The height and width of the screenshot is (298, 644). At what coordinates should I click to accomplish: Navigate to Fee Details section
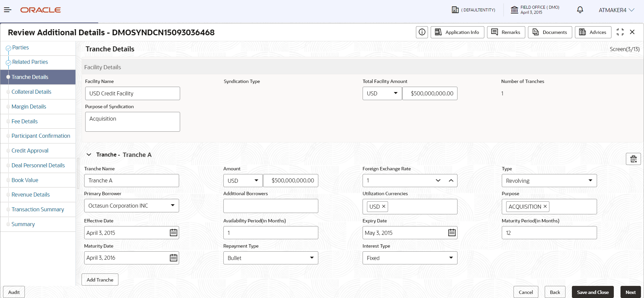(24, 122)
